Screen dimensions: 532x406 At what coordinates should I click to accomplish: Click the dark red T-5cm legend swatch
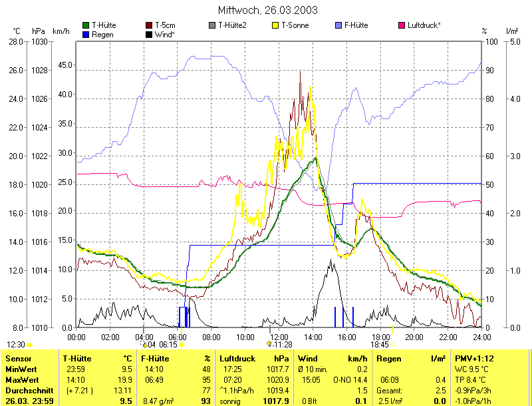pos(148,25)
